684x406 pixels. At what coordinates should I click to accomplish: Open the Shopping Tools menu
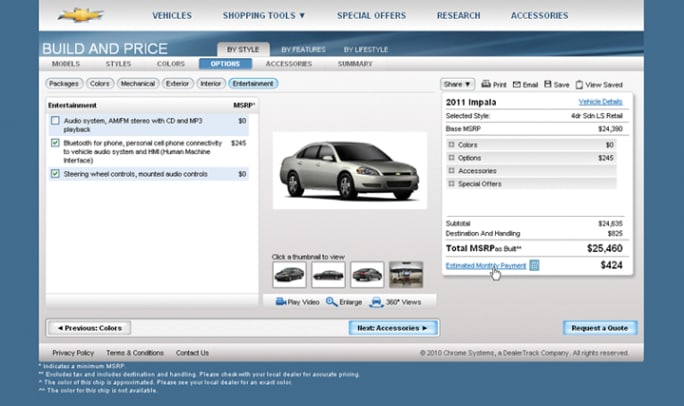pos(264,16)
